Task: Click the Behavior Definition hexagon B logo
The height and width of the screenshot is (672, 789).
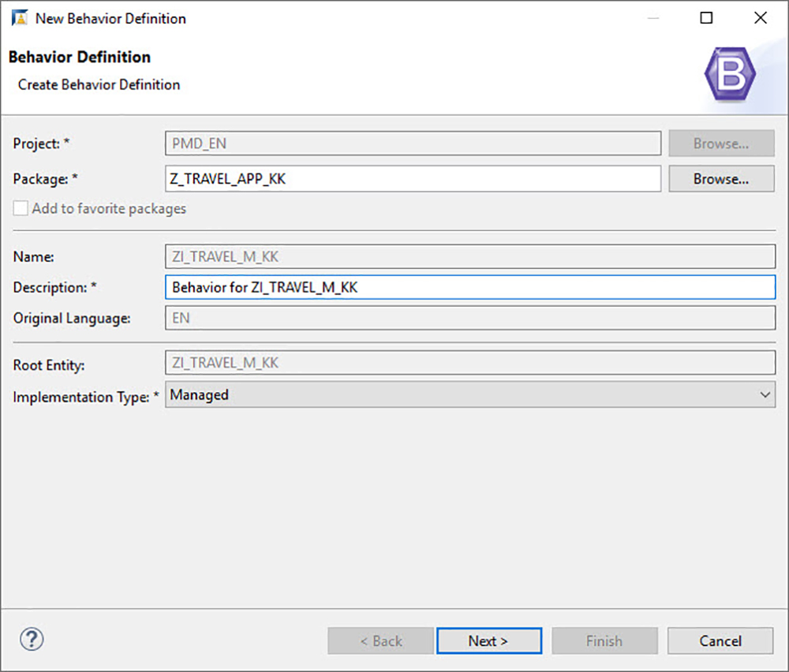Action: 730,73
